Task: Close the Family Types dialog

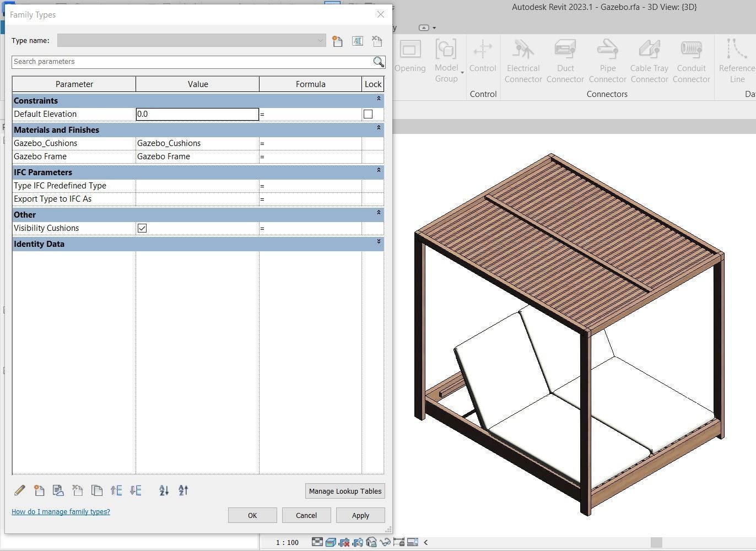Action: point(381,14)
